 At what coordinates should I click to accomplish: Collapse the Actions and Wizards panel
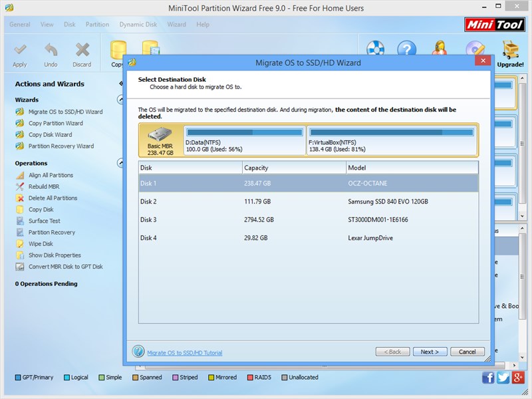coord(121,84)
